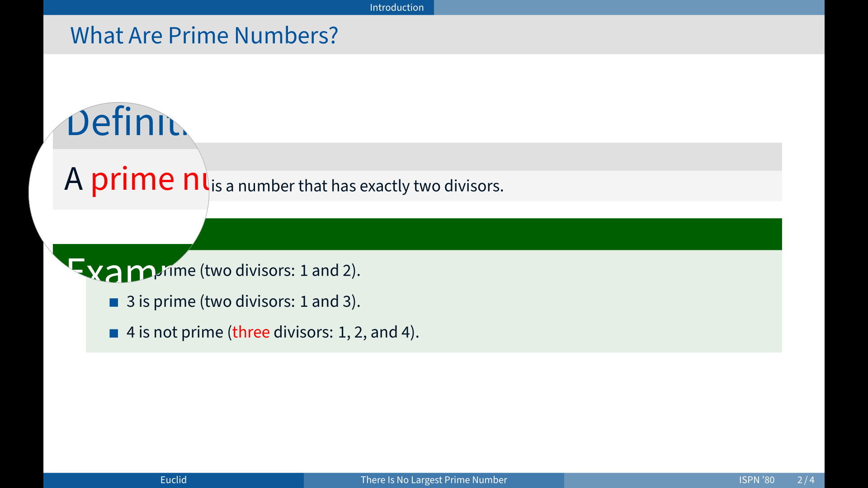Click the line '3 is prime (two divisors: 1 and 3).'
868x488 pixels.
tap(243, 301)
